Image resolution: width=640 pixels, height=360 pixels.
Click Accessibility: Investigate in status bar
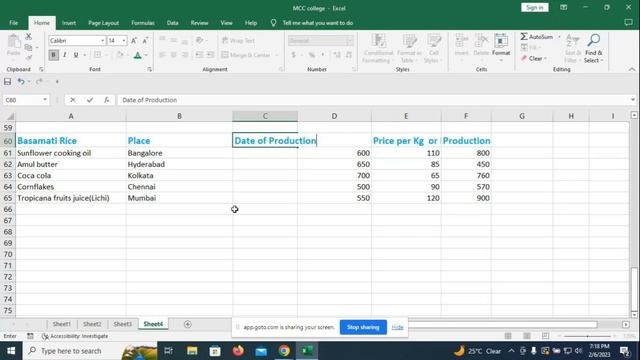75,336
